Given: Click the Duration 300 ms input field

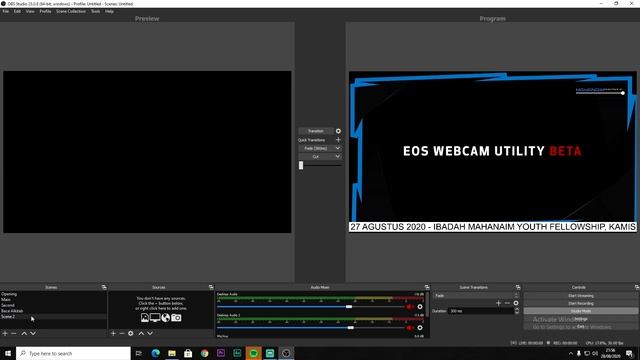Looking at the screenshot, I should (481, 311).
